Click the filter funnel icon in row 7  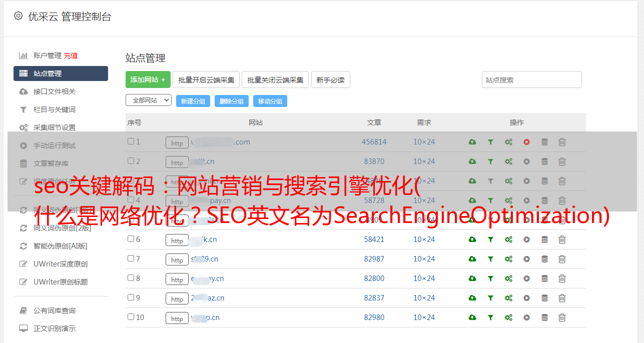[x=490, y=259]
